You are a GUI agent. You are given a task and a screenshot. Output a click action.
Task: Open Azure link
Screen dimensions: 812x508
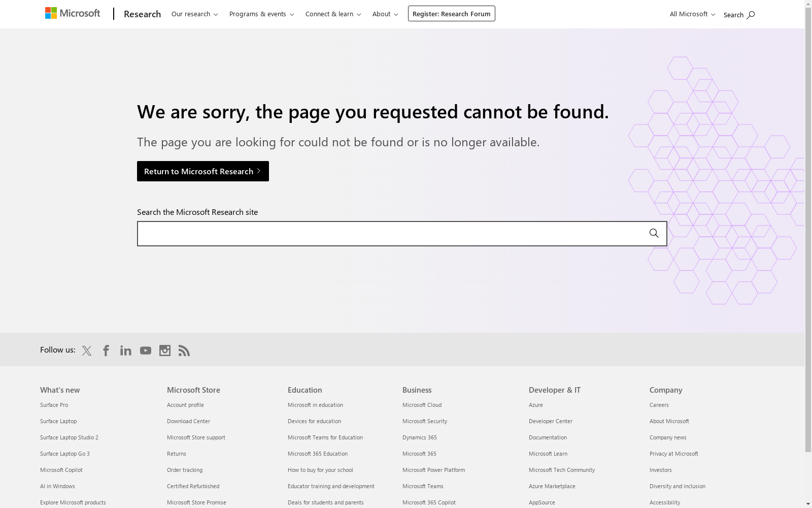[x=536, y=405]
